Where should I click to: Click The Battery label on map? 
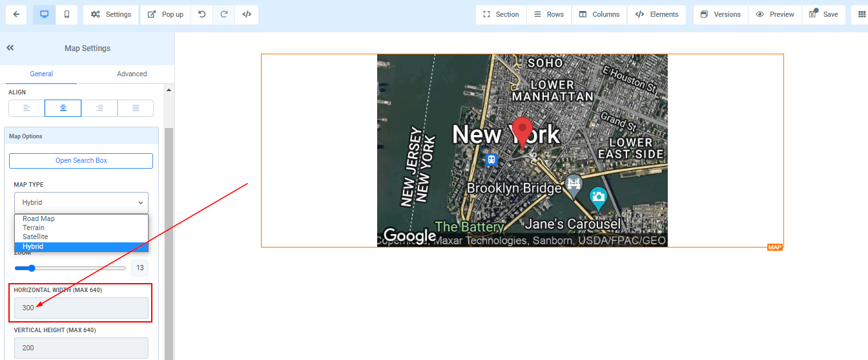pos(469,227)
